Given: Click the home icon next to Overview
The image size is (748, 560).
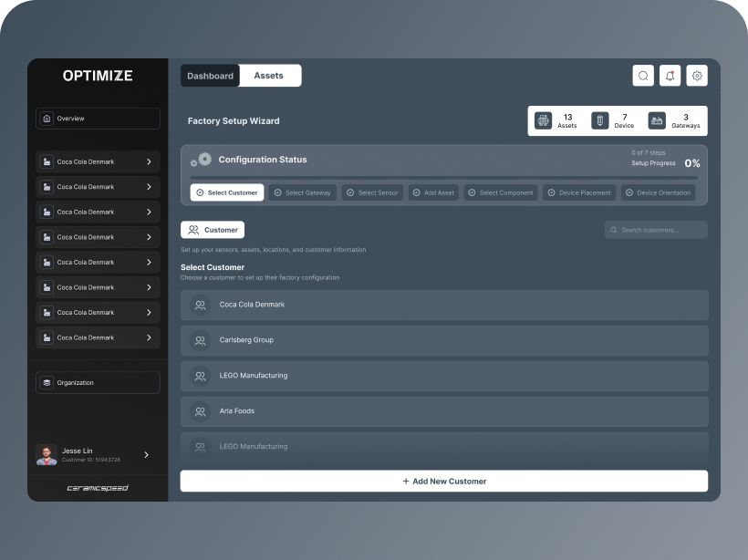Looking at the screenshot, I should [x=47, y=119].
